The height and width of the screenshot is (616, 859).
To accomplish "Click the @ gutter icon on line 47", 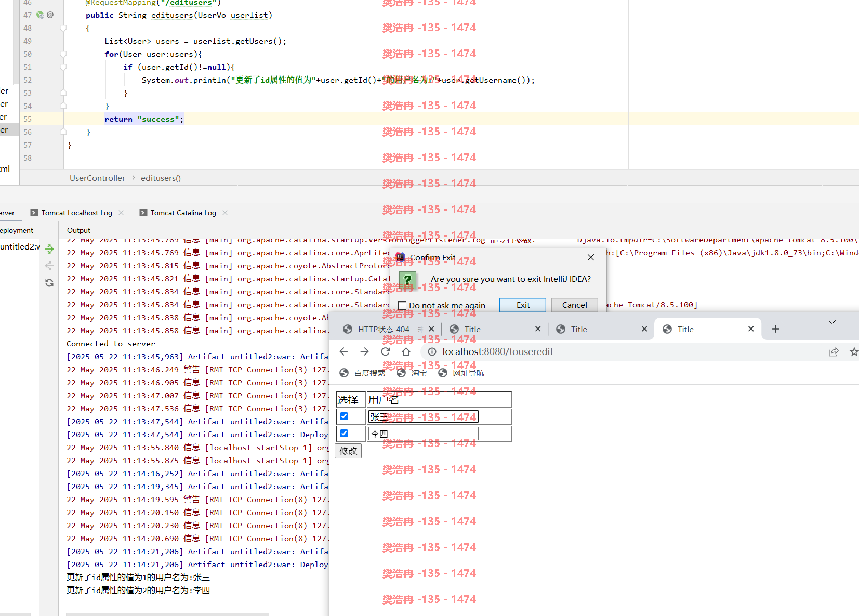I will 50,15.
